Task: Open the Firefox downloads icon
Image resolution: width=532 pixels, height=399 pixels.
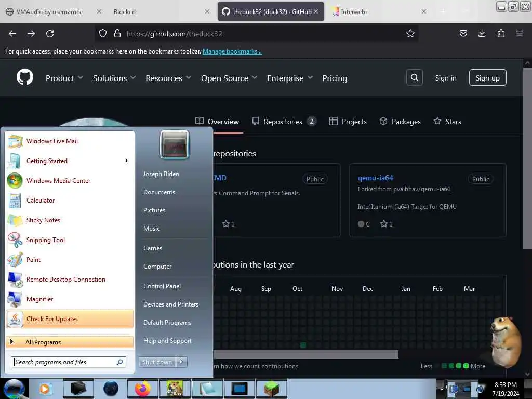Action: [x=482, y=33]
